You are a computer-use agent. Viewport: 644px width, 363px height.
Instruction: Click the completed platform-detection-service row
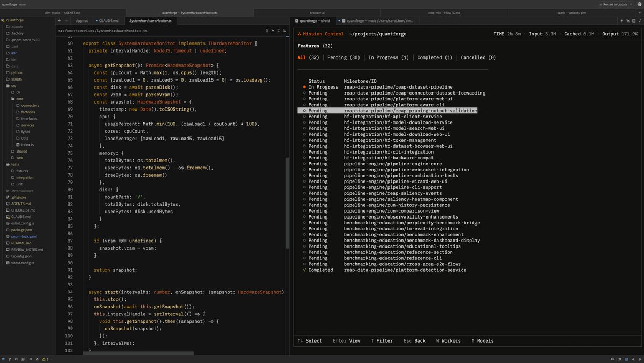pyautogui.click(x=384, y=270)
